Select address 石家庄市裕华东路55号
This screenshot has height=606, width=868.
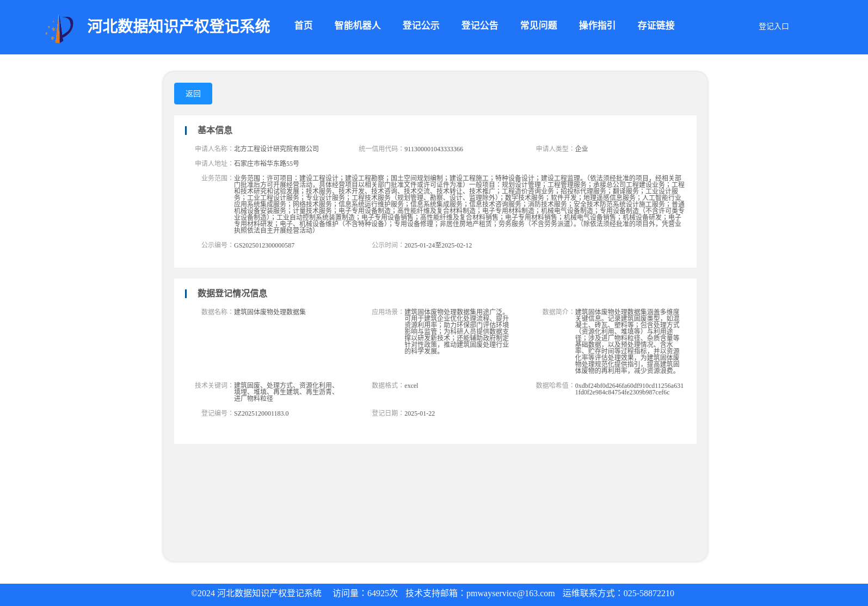pos(267,163)
